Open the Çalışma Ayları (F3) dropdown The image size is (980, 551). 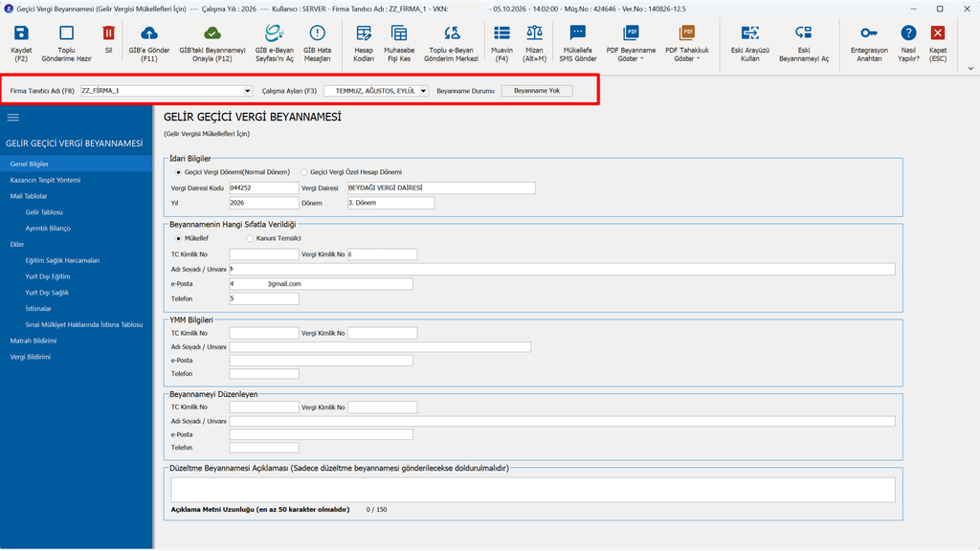423,91
